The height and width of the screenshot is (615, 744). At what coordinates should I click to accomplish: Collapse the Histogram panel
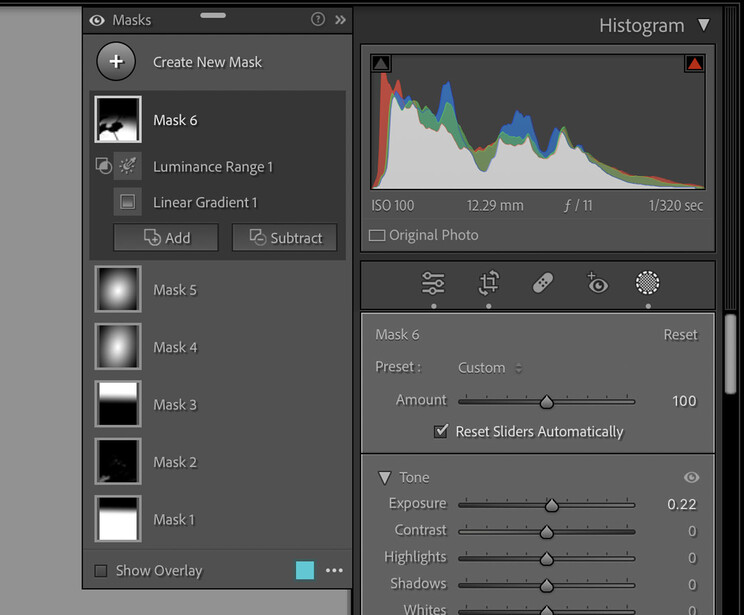704,25
